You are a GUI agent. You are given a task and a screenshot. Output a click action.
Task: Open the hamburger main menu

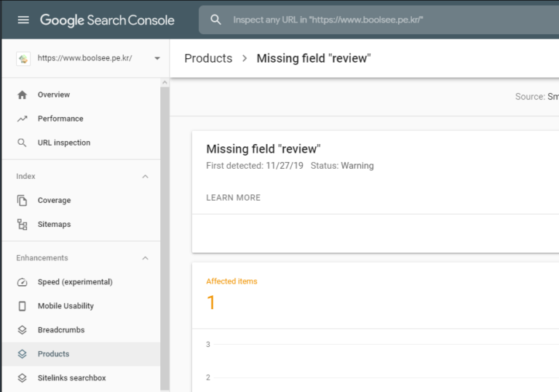(x=23, y=20)
